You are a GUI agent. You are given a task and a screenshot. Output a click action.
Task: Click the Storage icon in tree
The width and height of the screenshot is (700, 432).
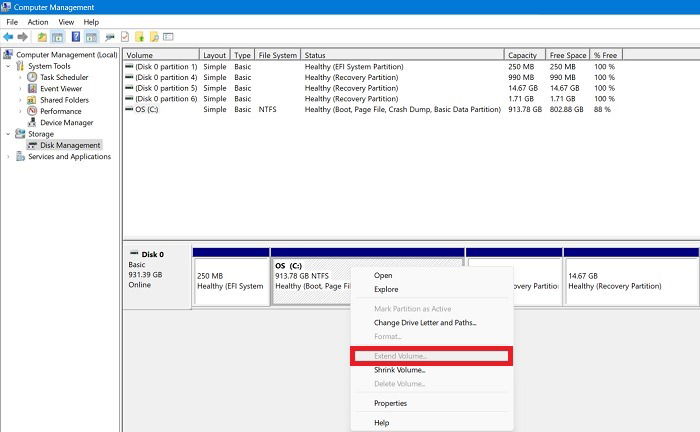tap(20, 133)
